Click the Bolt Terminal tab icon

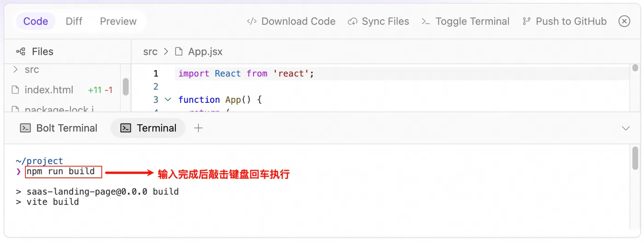[x=25, y=128]
